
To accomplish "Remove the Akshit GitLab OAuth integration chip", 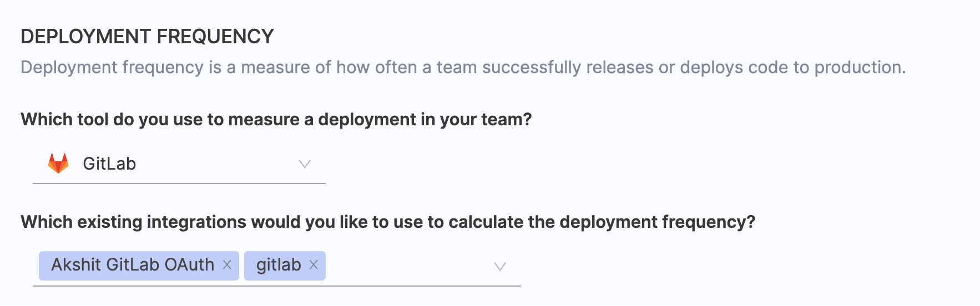I will [x=227, y=265].
